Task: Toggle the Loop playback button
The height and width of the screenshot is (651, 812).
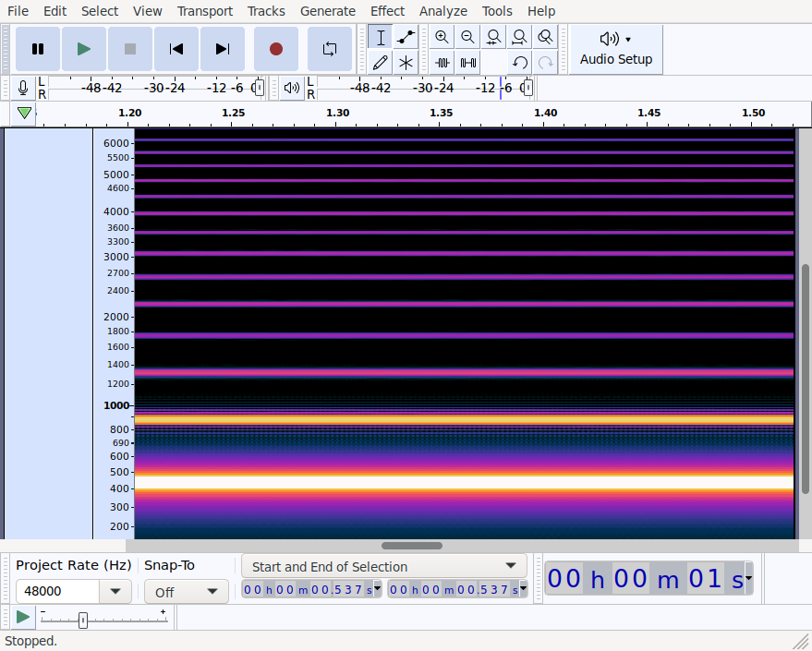Action: click(330, 49)
